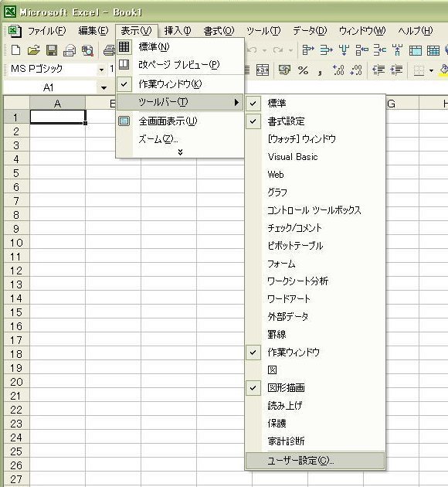The height and width of the screenshot is (487, 448).
Task: Open the ウィンドウ(W) menu
Action: (x=362, y=31)
